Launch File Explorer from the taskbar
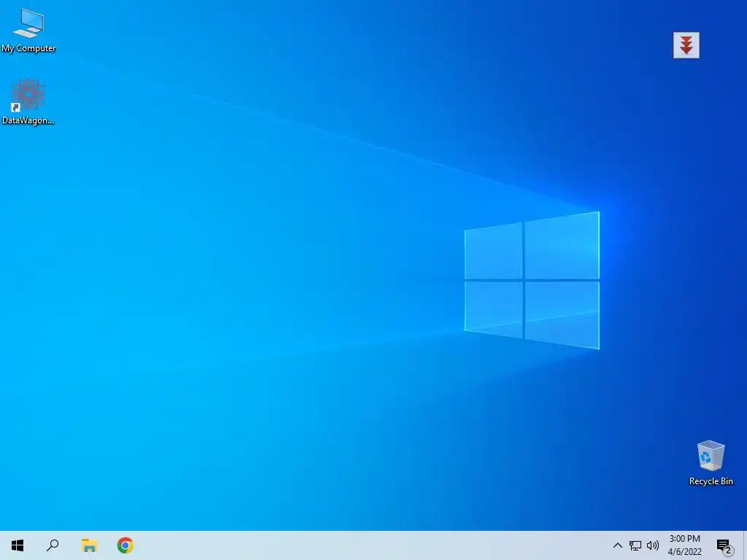The height and width of the screenshot is (560, 747). pos(89,545)
